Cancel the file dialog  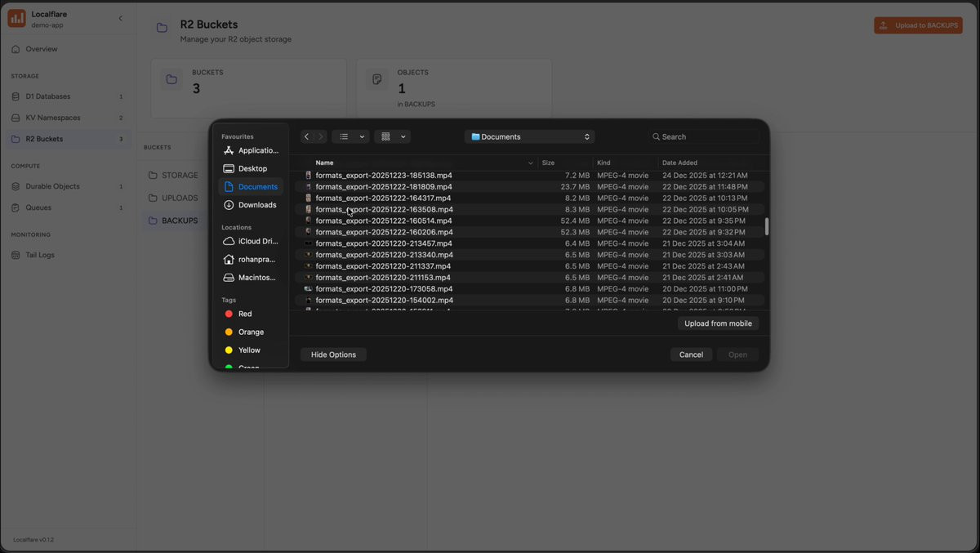[691, 355]
